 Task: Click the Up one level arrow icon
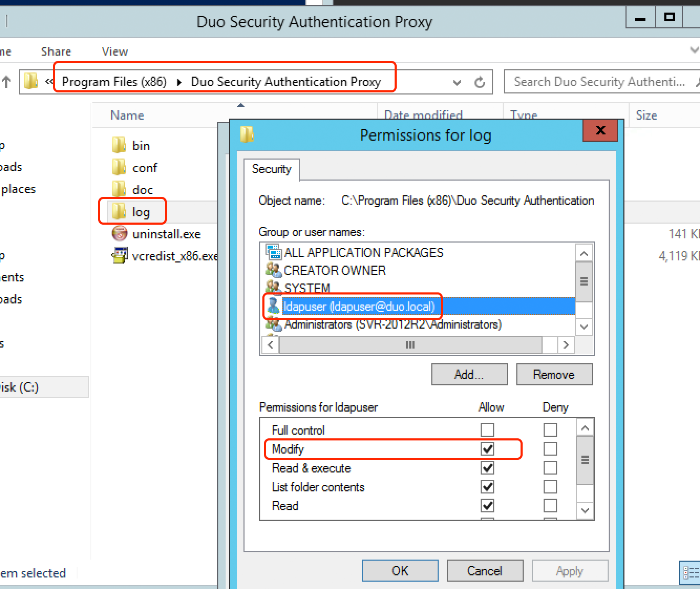coord(6,82)
